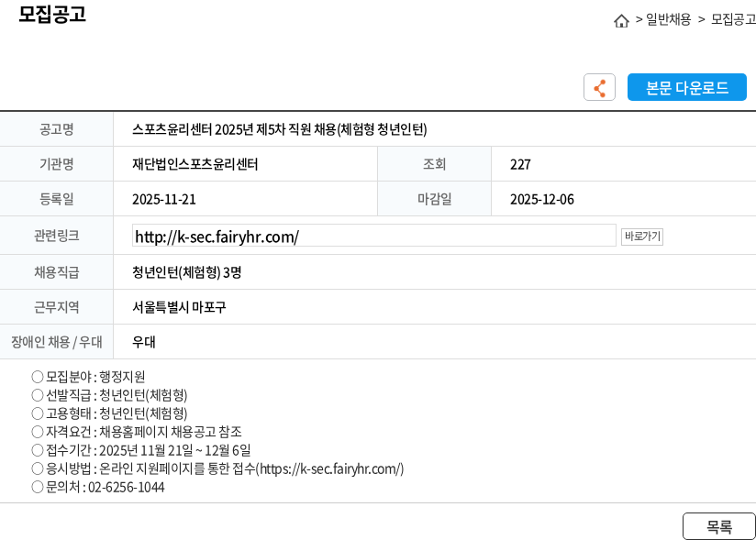The image size is (756, 540).
Task: Download the post via 본문 다운로드
Action: tap(686, 87)
